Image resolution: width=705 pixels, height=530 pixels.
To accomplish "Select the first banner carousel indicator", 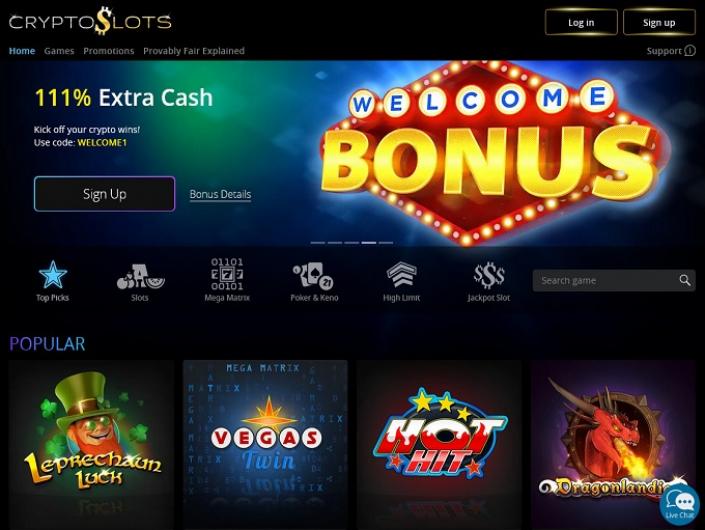I will coord(318,243).
